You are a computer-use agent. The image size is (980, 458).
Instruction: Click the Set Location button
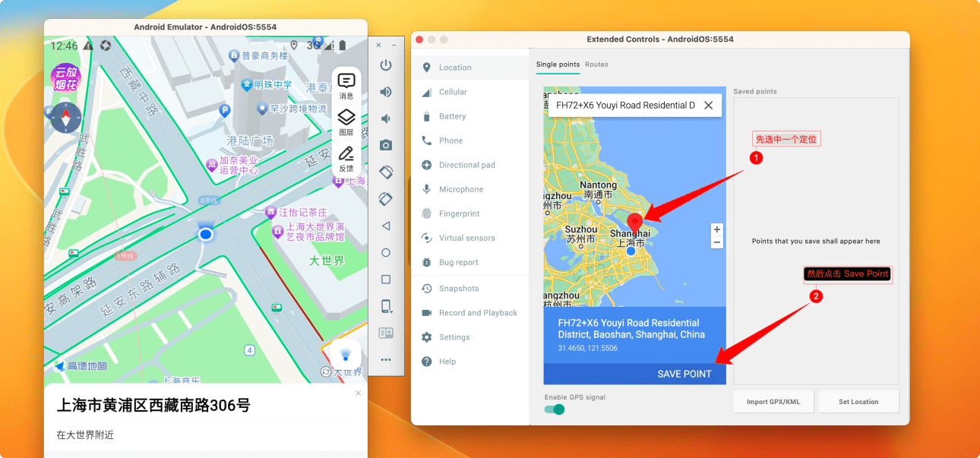tap(858, 402)
